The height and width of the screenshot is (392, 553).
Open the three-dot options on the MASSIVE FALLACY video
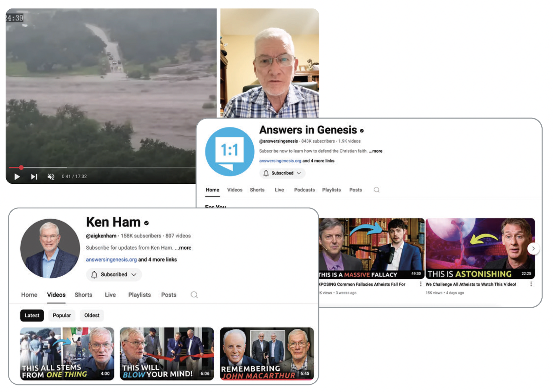point(420,284)
